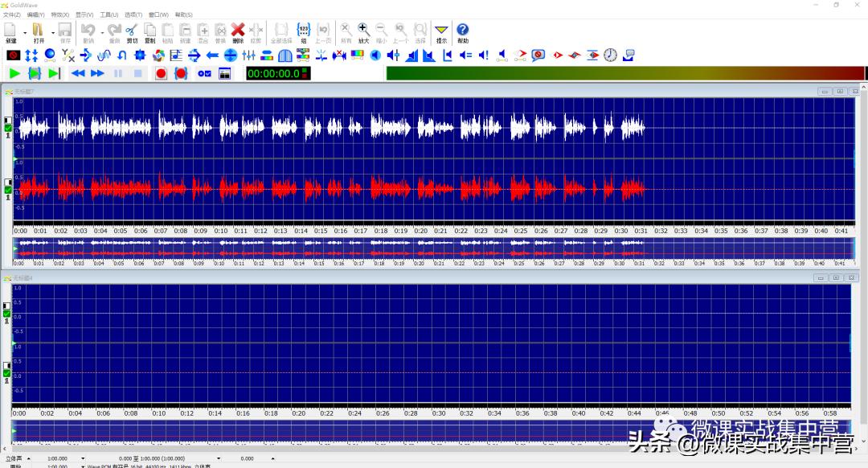Select the New file icon
Image resolution: width=868 pixels, height=468 pixels.
tap(10, 31)
